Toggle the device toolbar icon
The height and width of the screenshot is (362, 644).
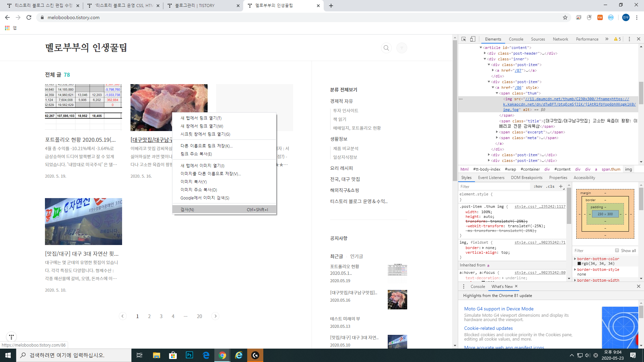click(473, 39)
